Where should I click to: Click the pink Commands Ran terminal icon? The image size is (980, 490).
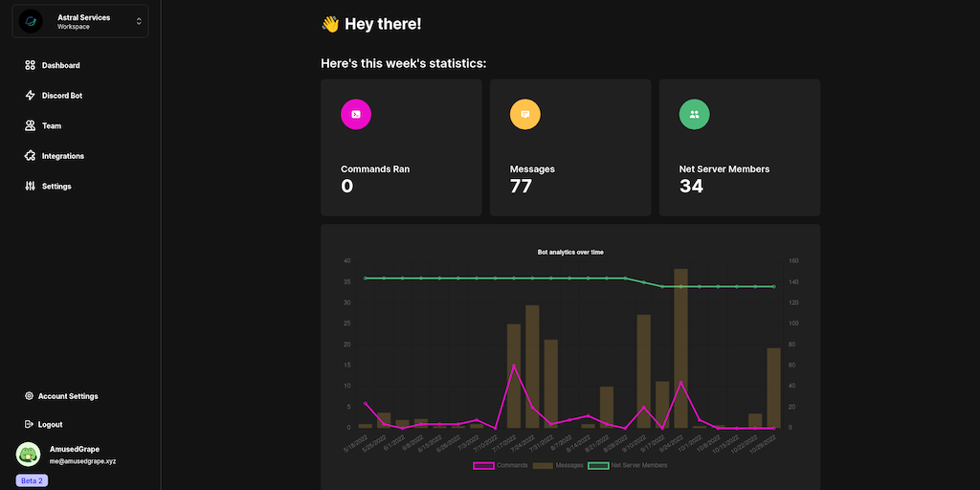coord(356,114)
